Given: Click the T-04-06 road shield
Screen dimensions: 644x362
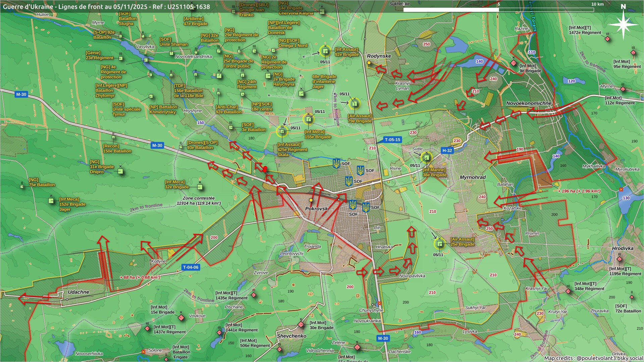Looking at the screenshot, I should [x=191, y=267].
